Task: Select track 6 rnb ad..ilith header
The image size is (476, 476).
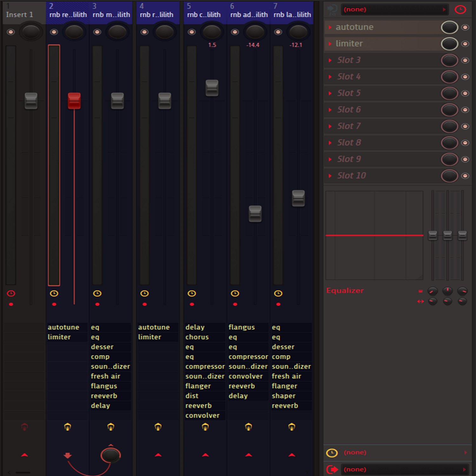Action: (249, 13)
